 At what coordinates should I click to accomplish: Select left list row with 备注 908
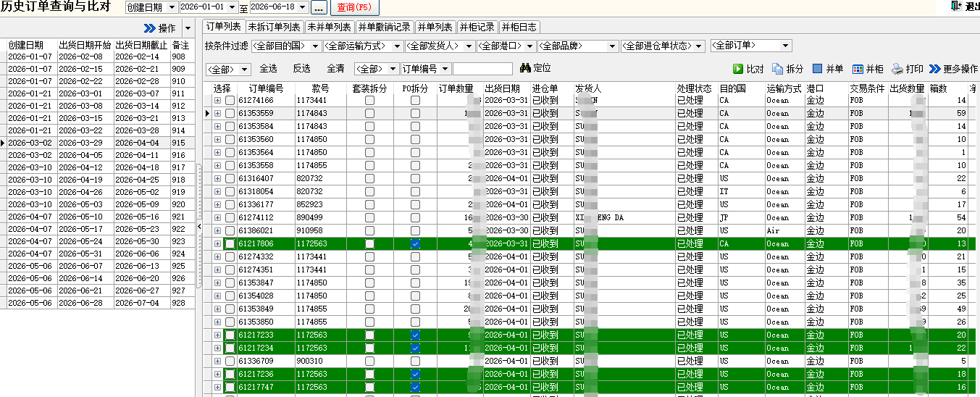point(97,57)
